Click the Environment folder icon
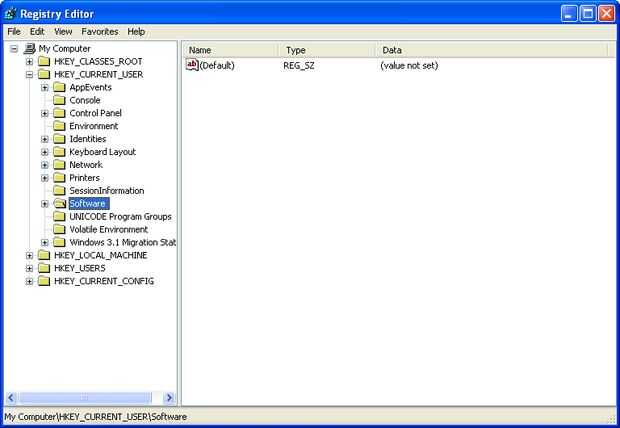 [59, 126]
